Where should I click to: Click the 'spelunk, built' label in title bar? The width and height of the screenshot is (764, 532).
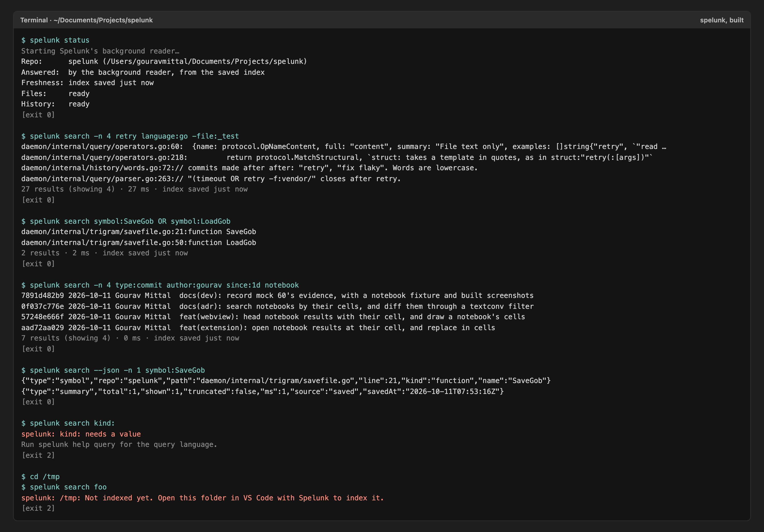721,20
